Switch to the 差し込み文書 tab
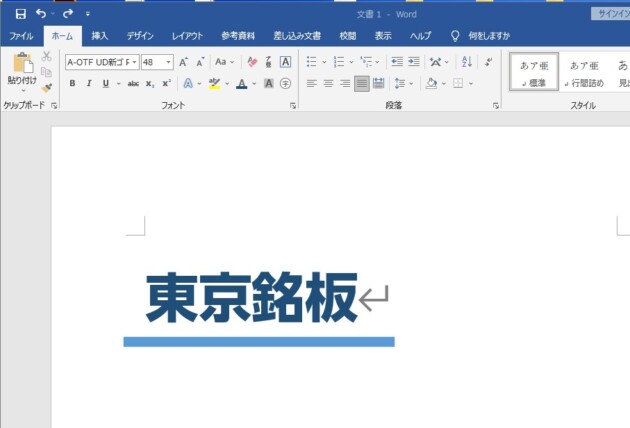630x428 pixels. tap(297, 36)
